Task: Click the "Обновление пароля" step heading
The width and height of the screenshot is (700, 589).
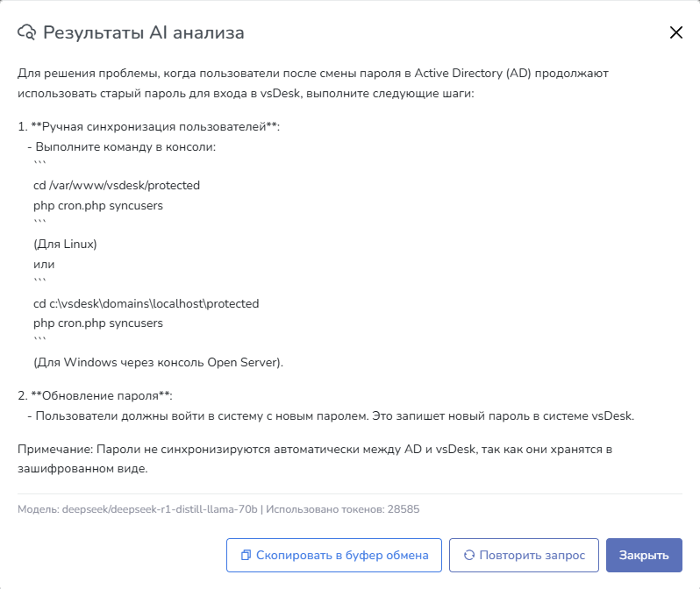Action: click(x=101, y=396)
